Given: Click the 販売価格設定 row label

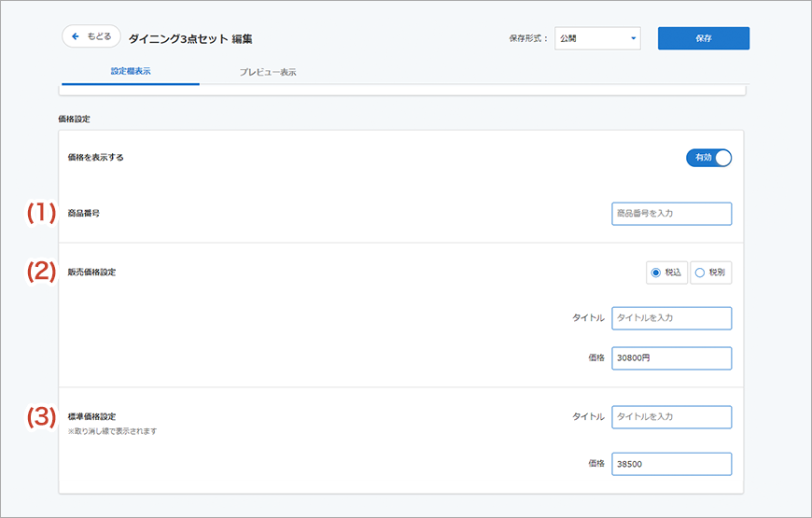Looking at the screenshot, I should pos(92,273).
